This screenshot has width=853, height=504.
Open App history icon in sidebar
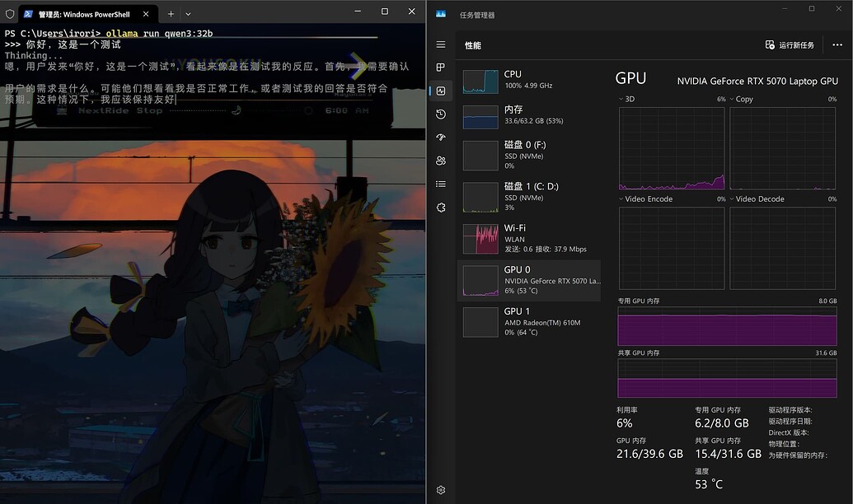coord(441,114)
